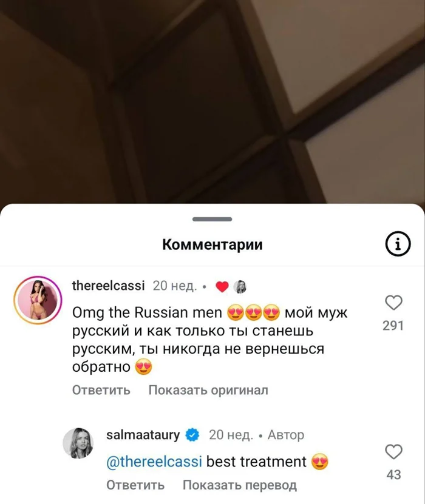Tap the small author avatar beside the heart
Viewport: 425px width, 504px height.
[x=240, y=287]
